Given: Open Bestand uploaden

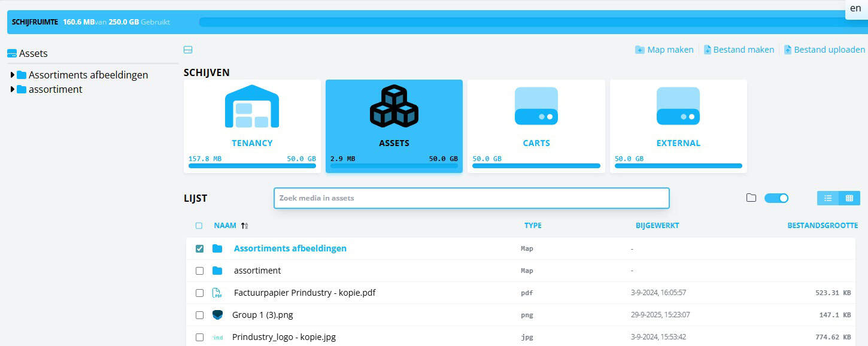Looking at the screenshot, I should [x=829, y=49].
